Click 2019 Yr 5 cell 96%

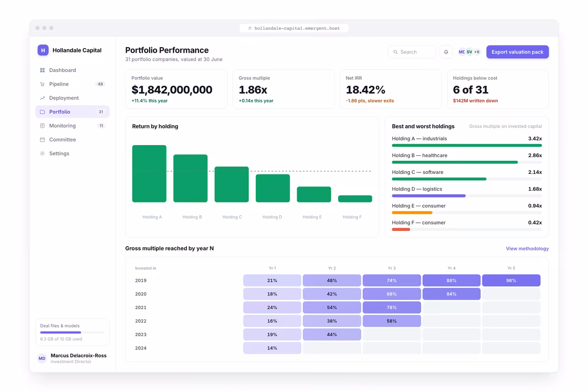pyautogui.click(x=511, y=280)
